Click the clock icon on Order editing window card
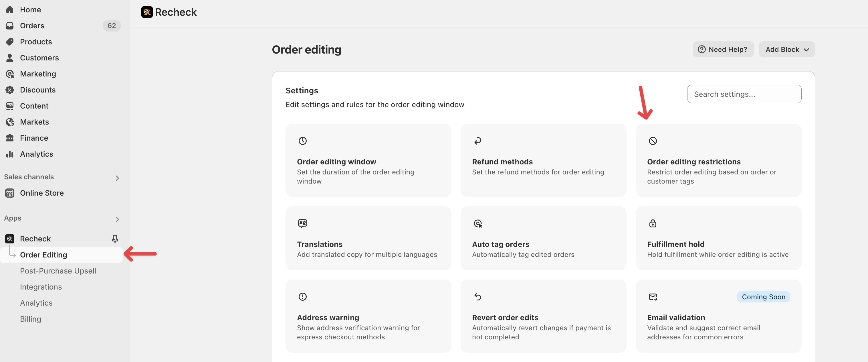This screenshot has height=362, width=868. point(303,141)
